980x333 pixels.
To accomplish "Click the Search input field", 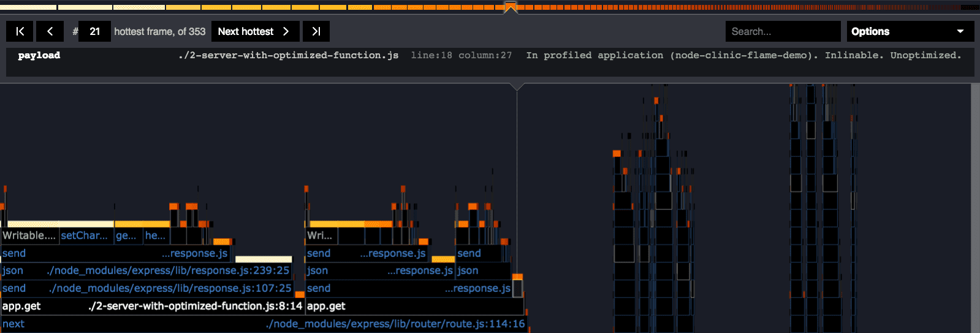I will [x=782, y=31].
